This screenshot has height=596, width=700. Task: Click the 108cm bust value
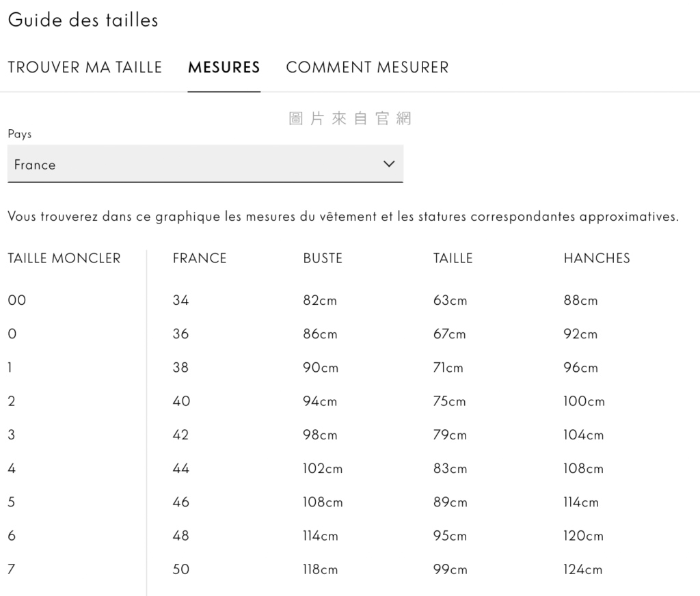point(323,502)
